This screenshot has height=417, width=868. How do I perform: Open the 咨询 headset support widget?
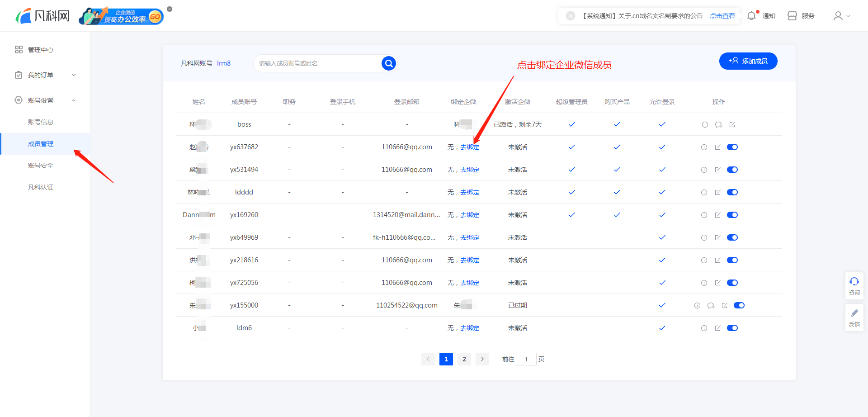(854, 286)
